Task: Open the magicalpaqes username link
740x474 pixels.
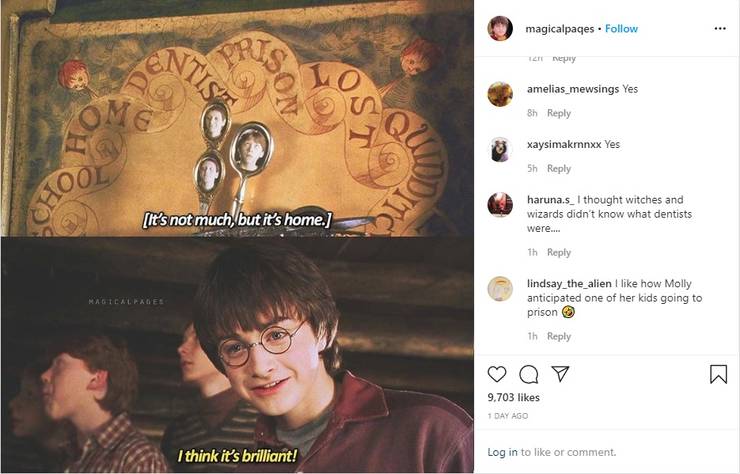Action: [x=560, y=29]
